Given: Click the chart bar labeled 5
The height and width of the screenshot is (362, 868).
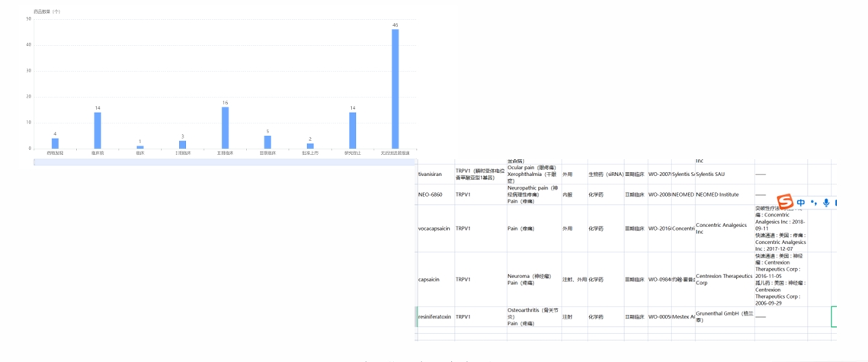Looking at the screenshot, I should coord(267,143).
